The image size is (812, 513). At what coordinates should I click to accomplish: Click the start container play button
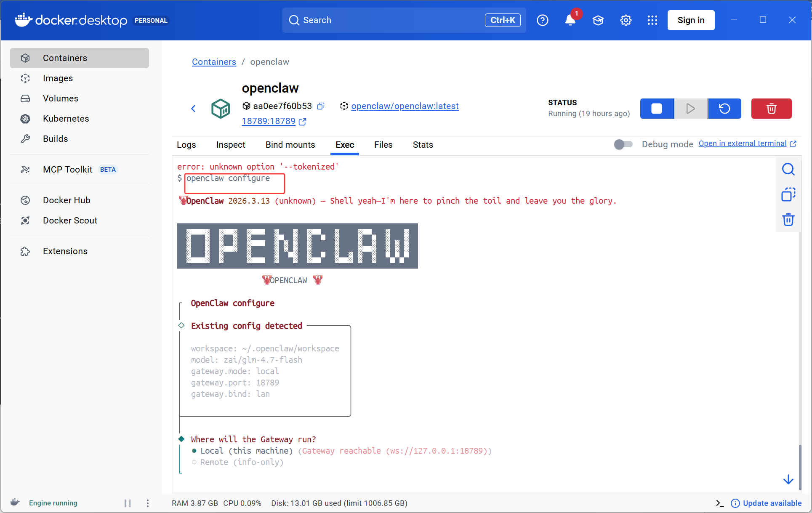tap(691, 109)
